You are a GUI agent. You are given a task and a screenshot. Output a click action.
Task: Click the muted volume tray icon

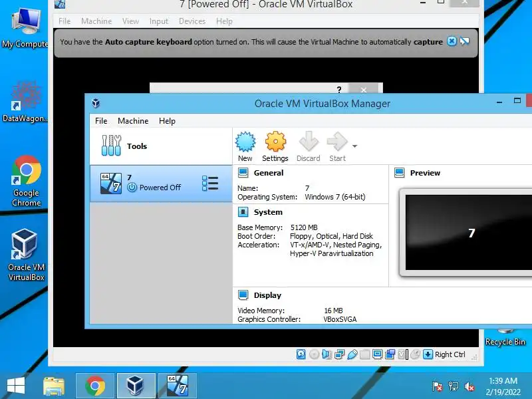pos(469,386)
